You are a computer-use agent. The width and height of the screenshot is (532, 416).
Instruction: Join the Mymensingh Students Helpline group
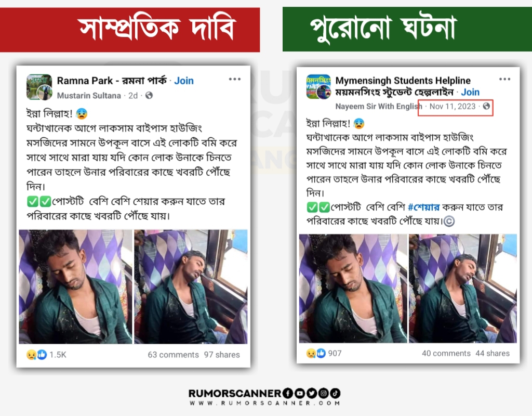coord(470,93)
